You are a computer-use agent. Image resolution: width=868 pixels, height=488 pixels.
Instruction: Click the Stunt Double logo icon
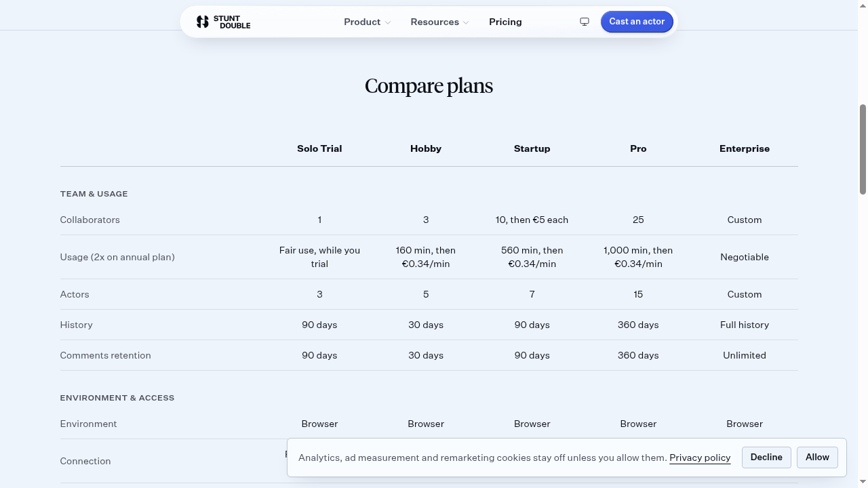(203, 22)
